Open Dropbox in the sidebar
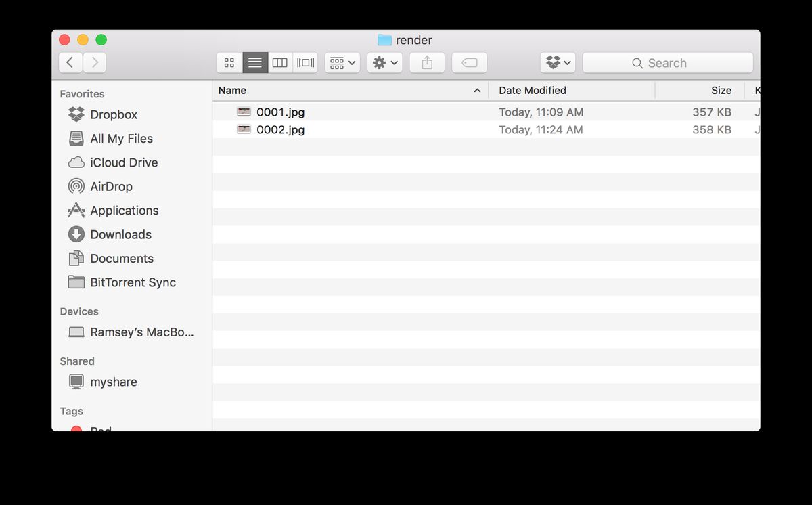 (113, 115)
